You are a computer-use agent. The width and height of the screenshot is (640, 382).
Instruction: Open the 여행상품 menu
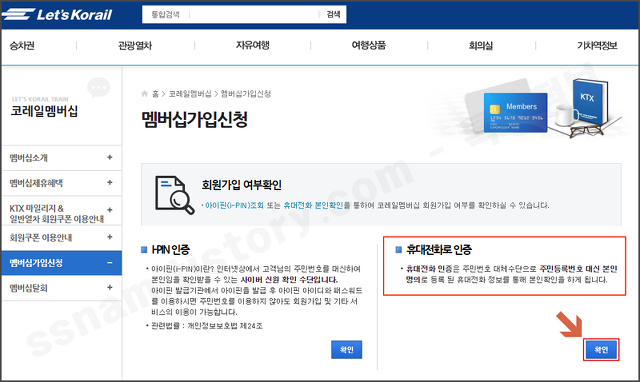coord(369,45)
